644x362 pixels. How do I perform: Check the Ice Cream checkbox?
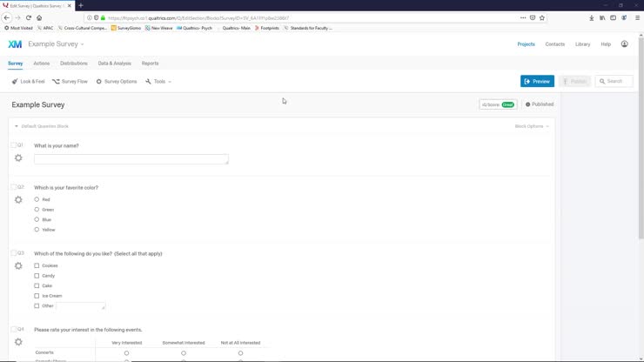point(37,296)
